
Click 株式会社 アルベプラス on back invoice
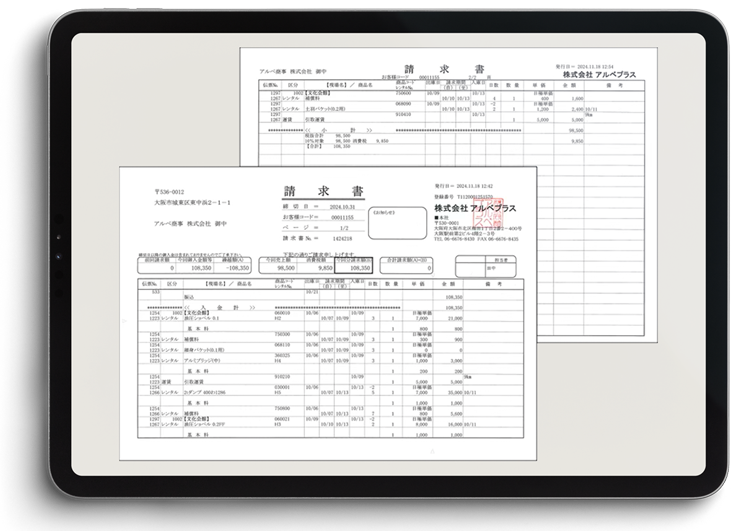[599, 74]
